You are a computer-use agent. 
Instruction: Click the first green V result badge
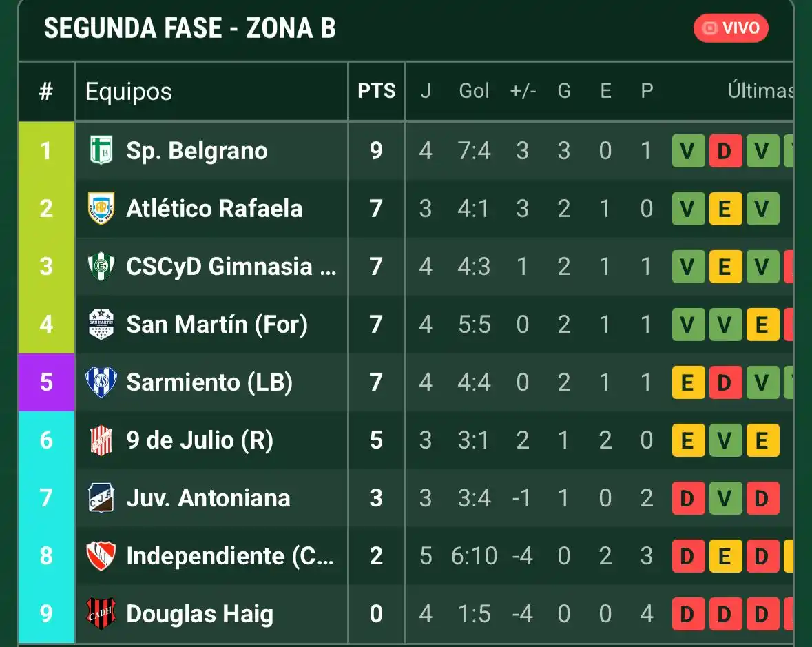687,150
